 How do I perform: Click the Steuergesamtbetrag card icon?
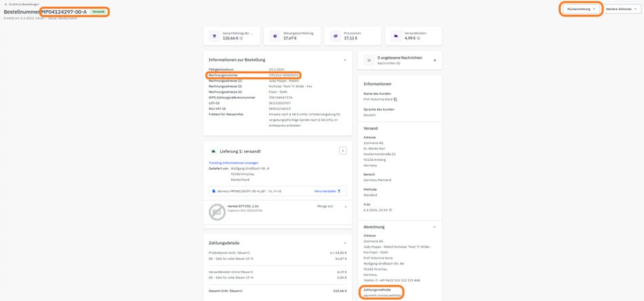(275, 36)
